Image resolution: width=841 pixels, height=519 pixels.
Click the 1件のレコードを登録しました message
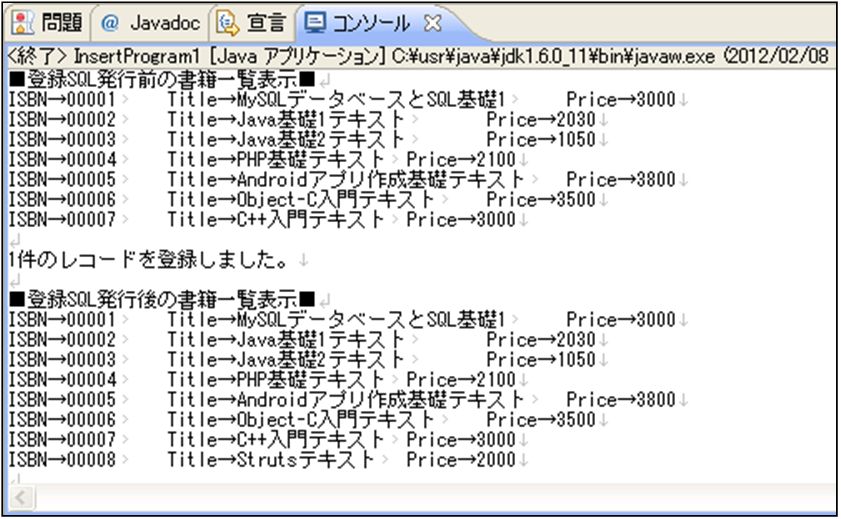pos(148,260)
